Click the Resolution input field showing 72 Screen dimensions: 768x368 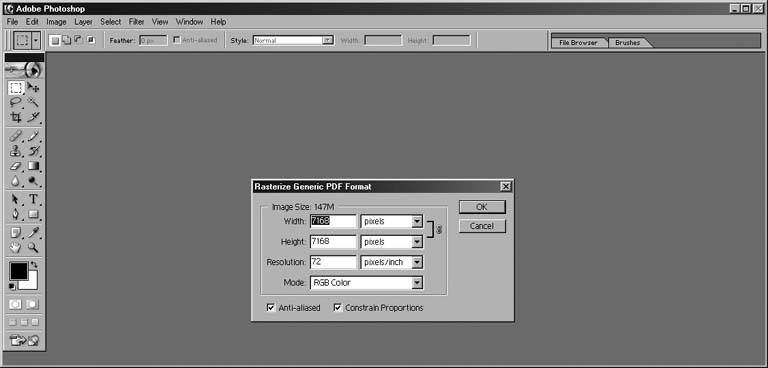tap(333, 263)
